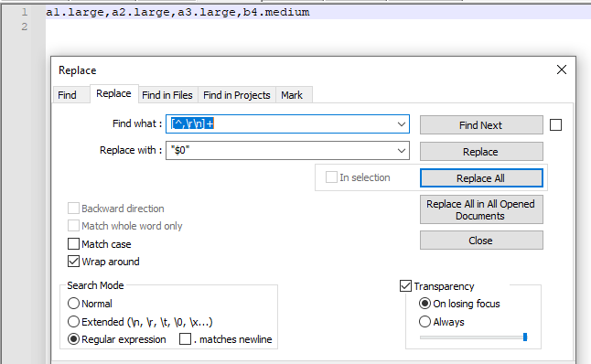Viewport: 591px width, 364px height.
Task: Click the transparency slider handle
Action: (525, 337)
